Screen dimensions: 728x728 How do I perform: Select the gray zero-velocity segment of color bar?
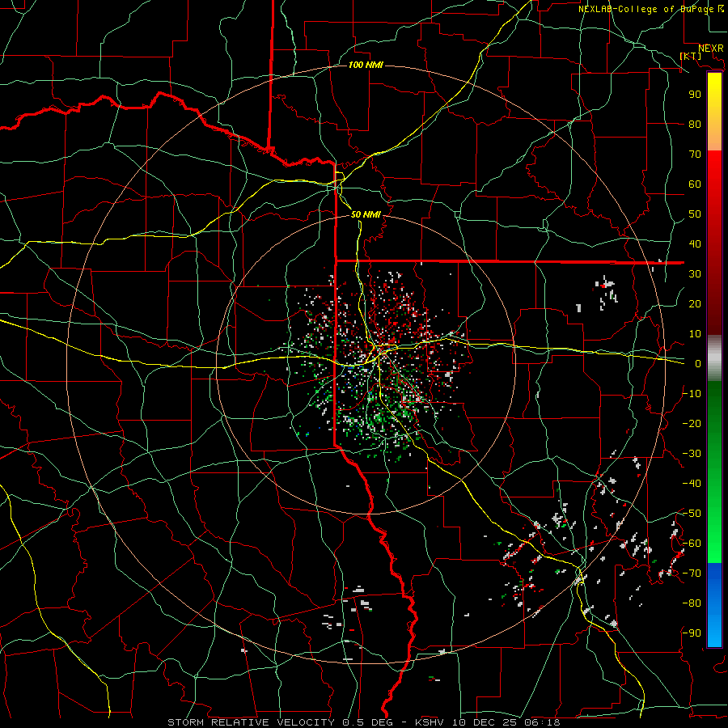714,358
